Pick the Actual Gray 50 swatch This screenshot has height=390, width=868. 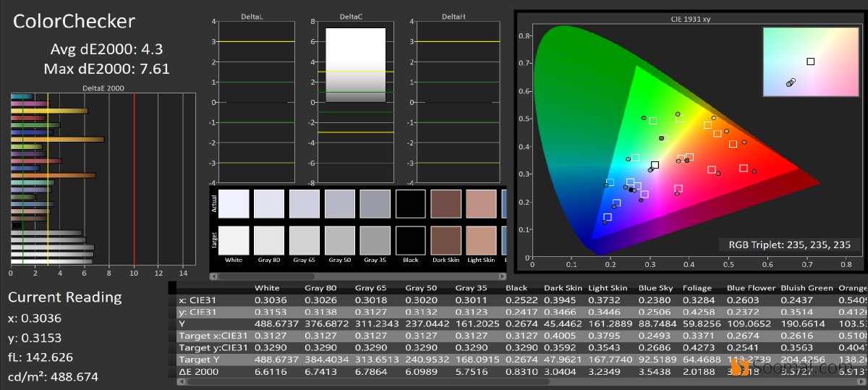[x=339, y=203]
